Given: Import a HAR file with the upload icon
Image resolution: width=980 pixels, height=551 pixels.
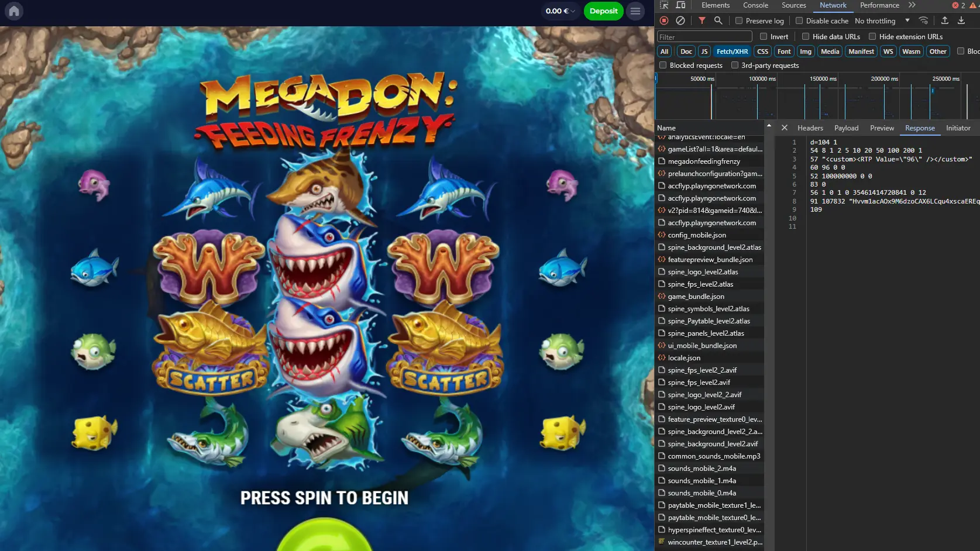Looking at the screenshot, I should click(x=945, y=20).
